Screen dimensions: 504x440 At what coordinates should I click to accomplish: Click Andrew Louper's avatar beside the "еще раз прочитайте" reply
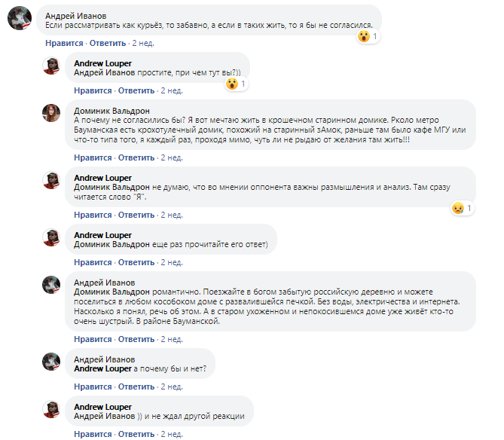51,238
